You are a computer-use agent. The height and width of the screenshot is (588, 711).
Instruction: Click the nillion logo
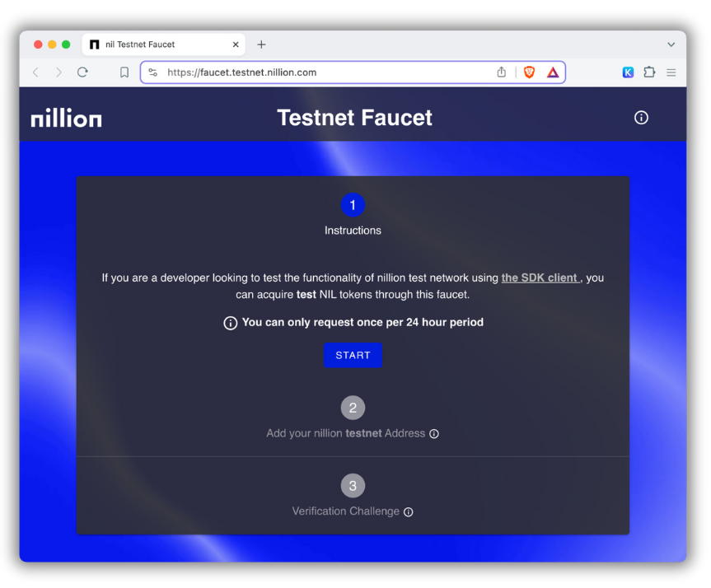coord(67,119)
